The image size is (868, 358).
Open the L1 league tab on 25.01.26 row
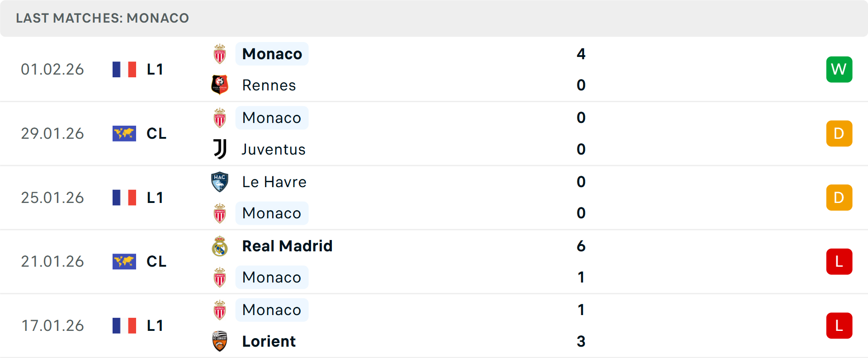click(x=155, y=198)
